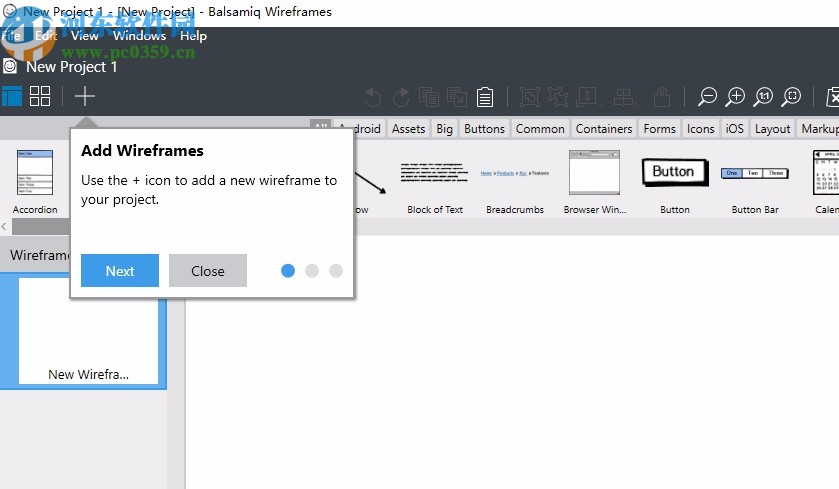
Task: Switch to the Buttons library tab
Action: pyautogui.click(x=484, y=129)
